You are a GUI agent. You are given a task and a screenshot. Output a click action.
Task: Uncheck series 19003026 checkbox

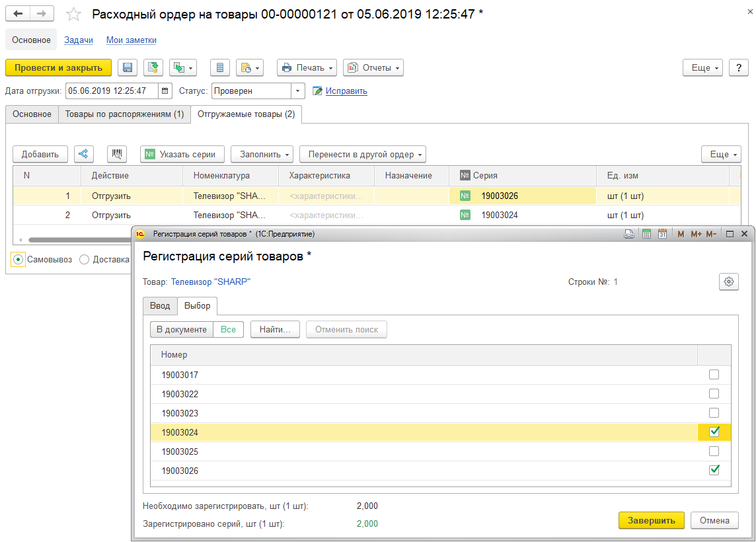tap(714, 470)
